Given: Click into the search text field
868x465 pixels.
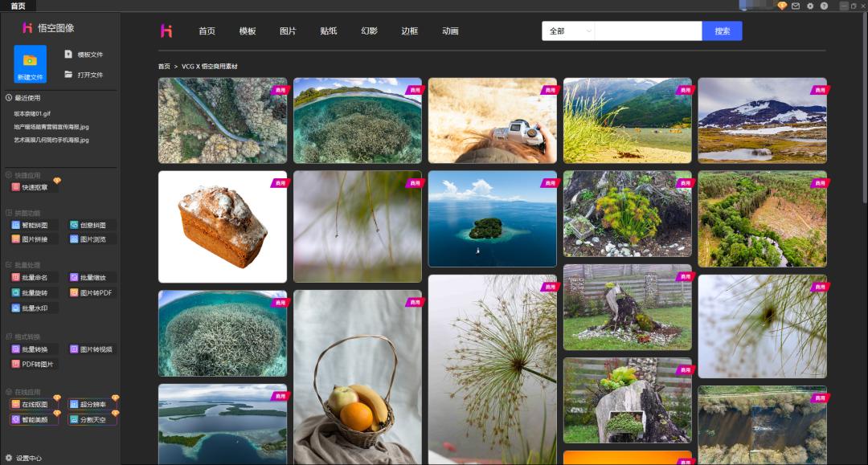Looking at the screenshot, I should 648,31.
